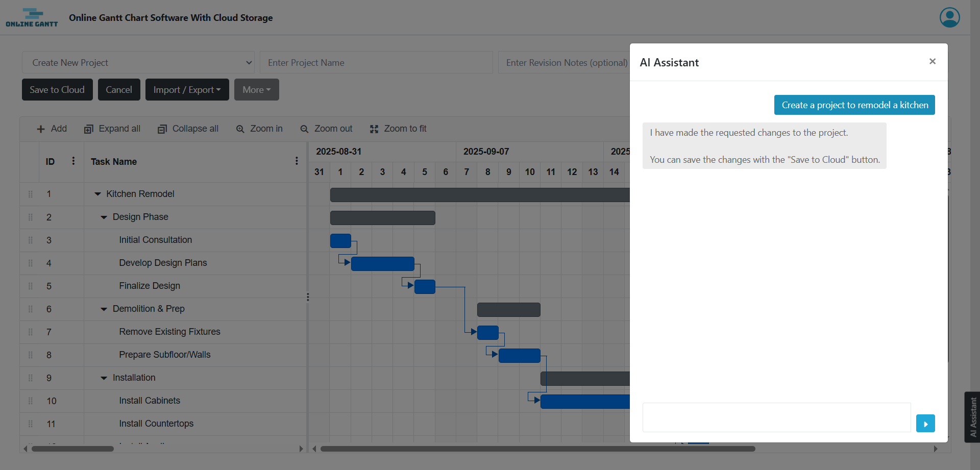
Task: Click the drag handle of row 2
Action: [x=30, y=217]
